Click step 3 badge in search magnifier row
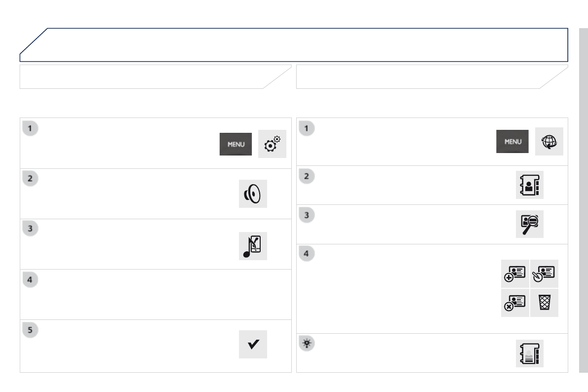Screen dimensions: 588x392 307,215
